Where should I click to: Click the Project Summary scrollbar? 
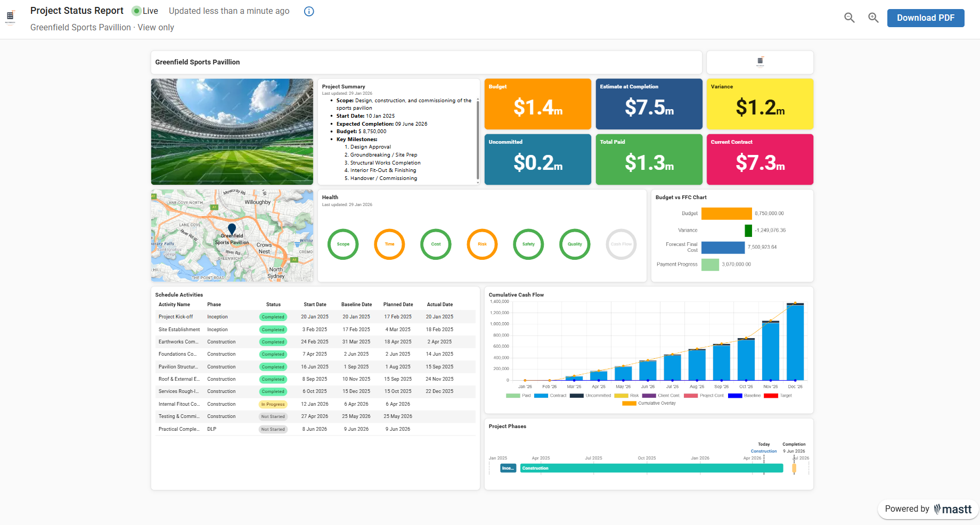[478, 140]
